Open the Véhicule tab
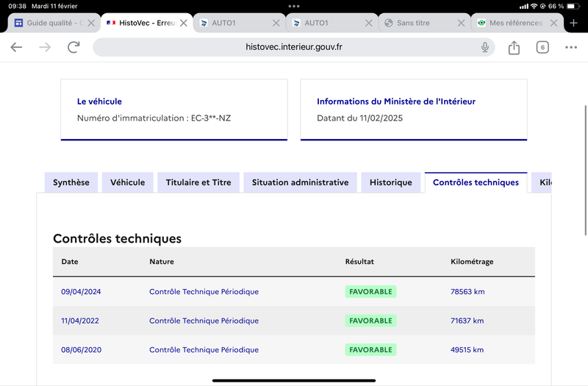 [127, 182]
